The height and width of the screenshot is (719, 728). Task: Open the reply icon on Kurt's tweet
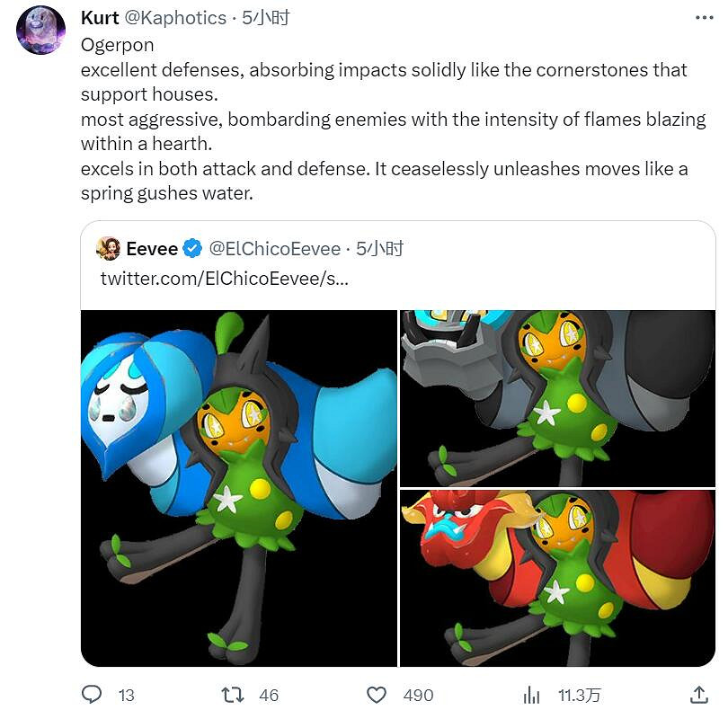(x=93, y=695)
